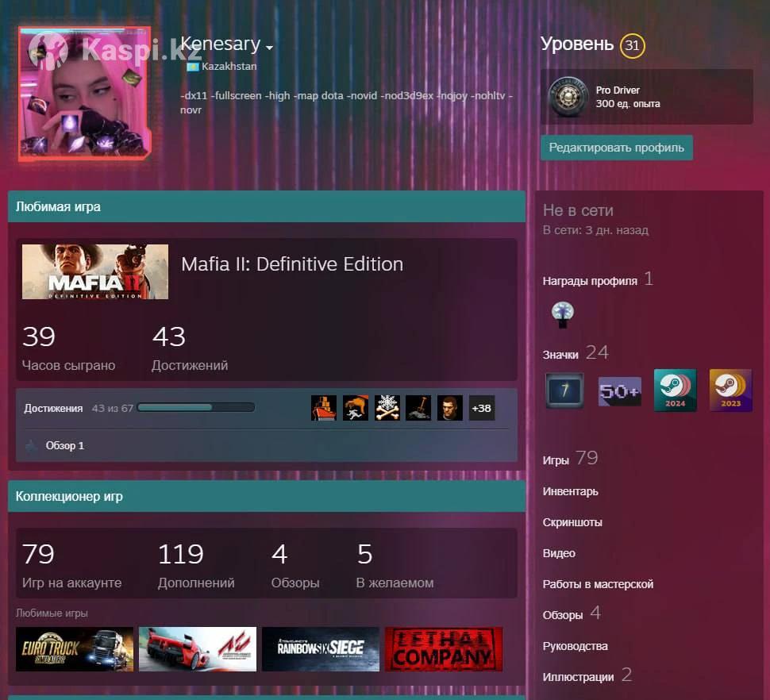Screen dimensions: 770x700
Task: Open the level 31 badge circle
Action: pos(632,46)
